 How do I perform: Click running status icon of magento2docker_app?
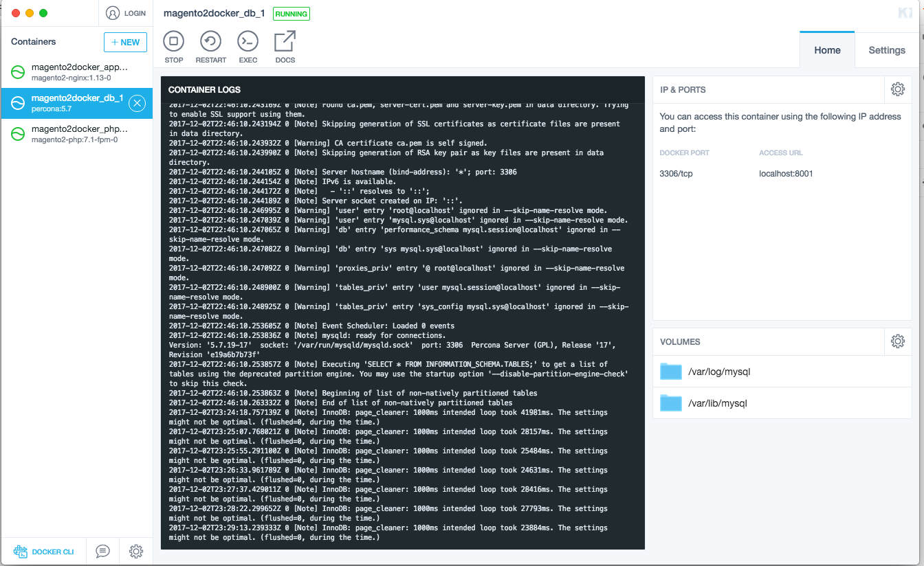point(18,72)
